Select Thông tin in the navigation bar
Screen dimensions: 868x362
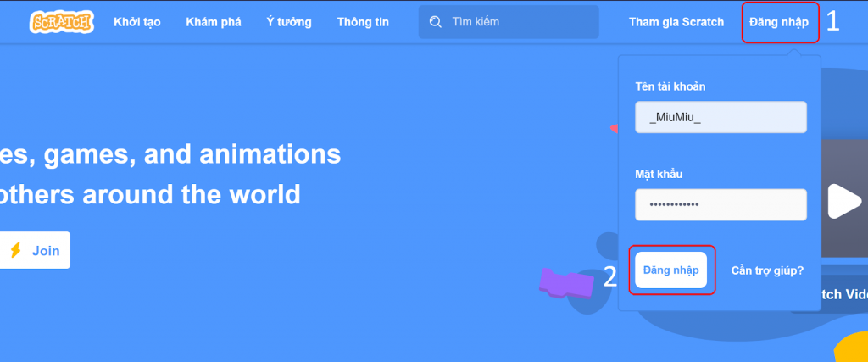point(363,22)
